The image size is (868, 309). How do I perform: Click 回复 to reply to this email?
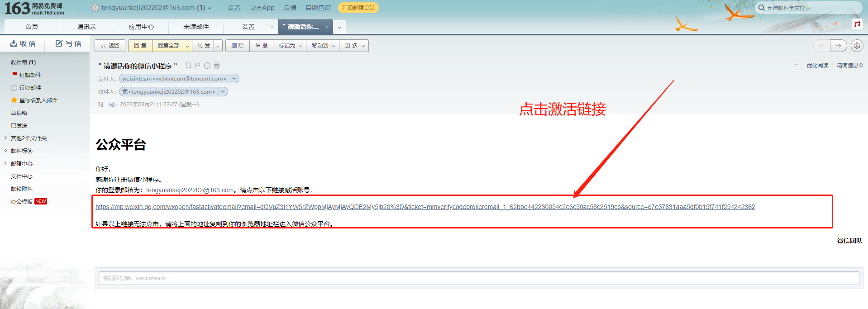point(140,46)
